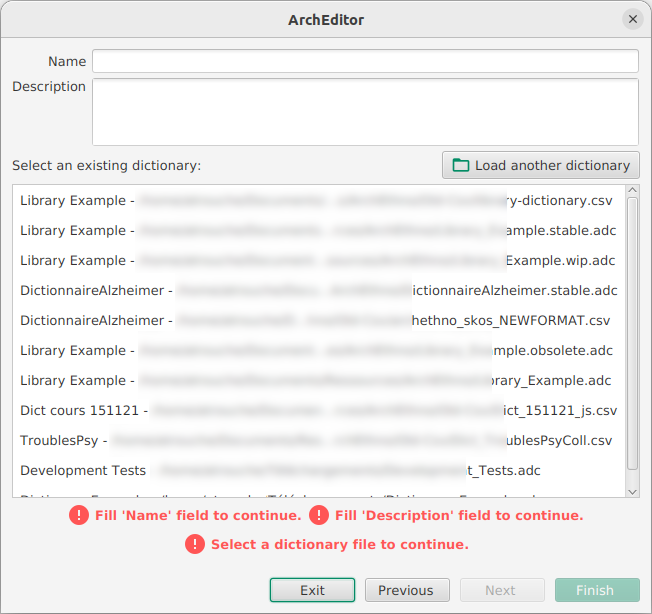Select the Library Example obsolete.adc entry
Screen dimensions: 652x614
coord(319,350)
